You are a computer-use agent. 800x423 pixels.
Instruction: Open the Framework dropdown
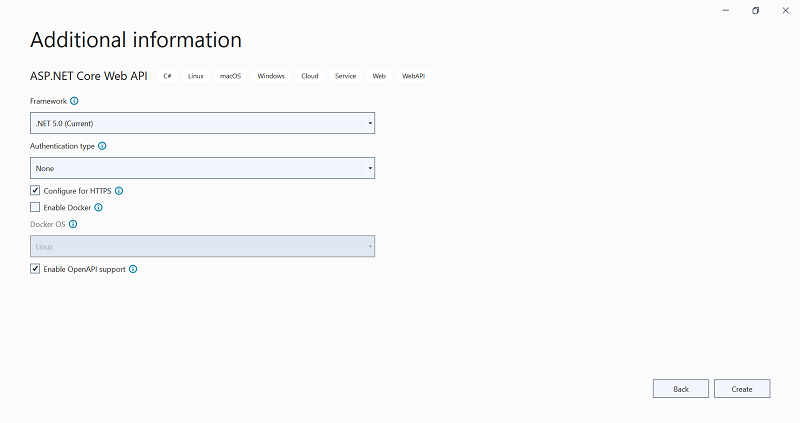tap(202, 123)
